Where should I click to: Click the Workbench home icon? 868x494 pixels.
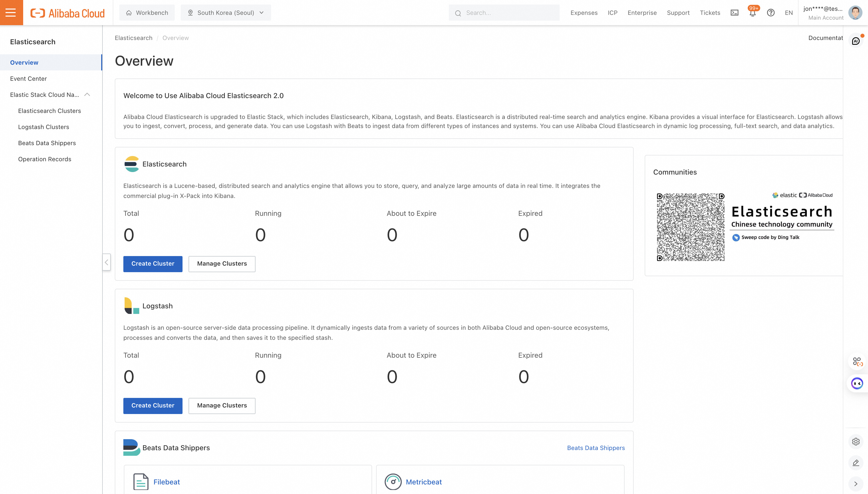pos(129,13)
